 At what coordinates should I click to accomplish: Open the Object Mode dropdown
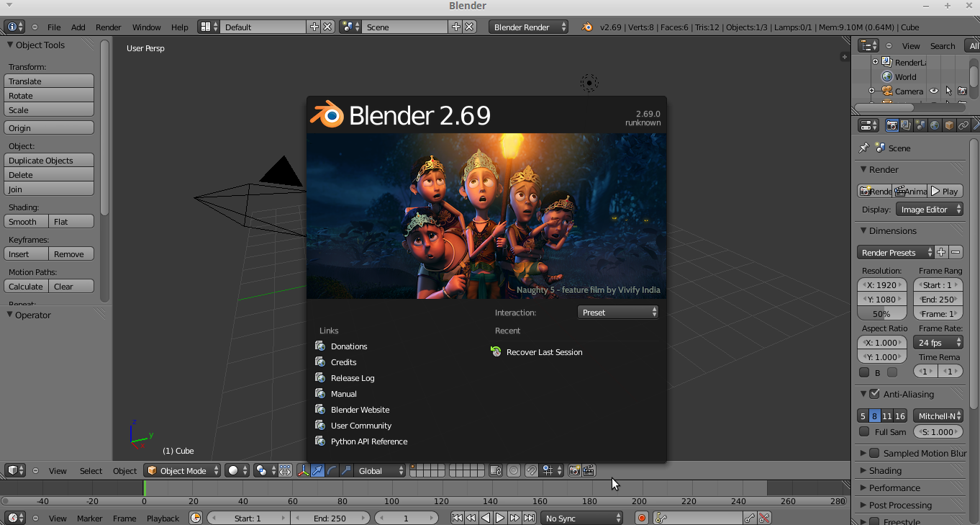(x=182, y=470)
